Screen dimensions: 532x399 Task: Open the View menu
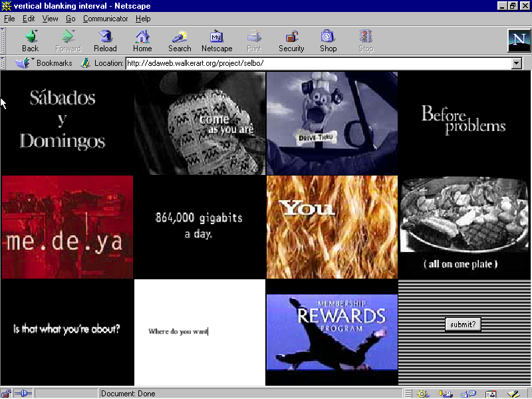(x=50, y=19)
